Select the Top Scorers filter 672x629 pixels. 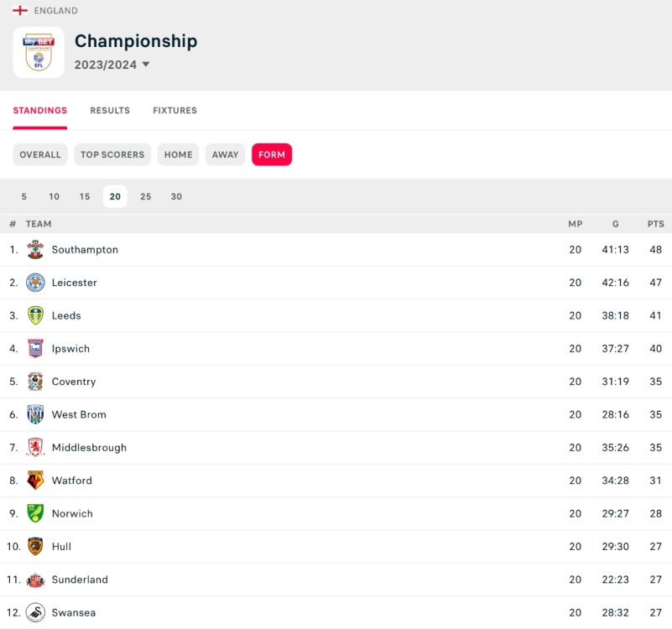112,155
